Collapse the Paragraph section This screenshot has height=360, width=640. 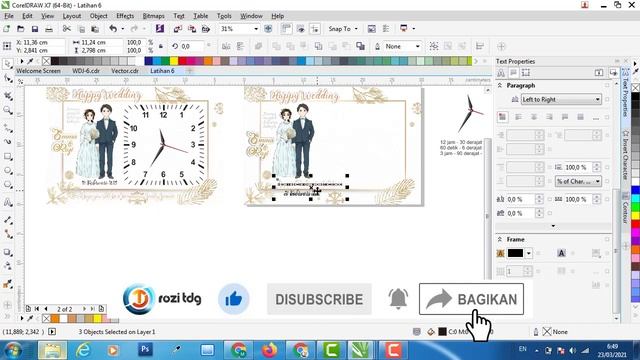(500, 85)
